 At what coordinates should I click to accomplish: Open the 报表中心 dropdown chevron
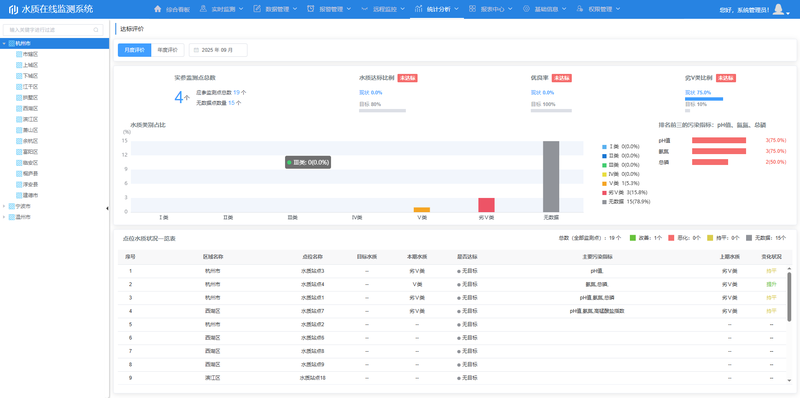(510, 9)
